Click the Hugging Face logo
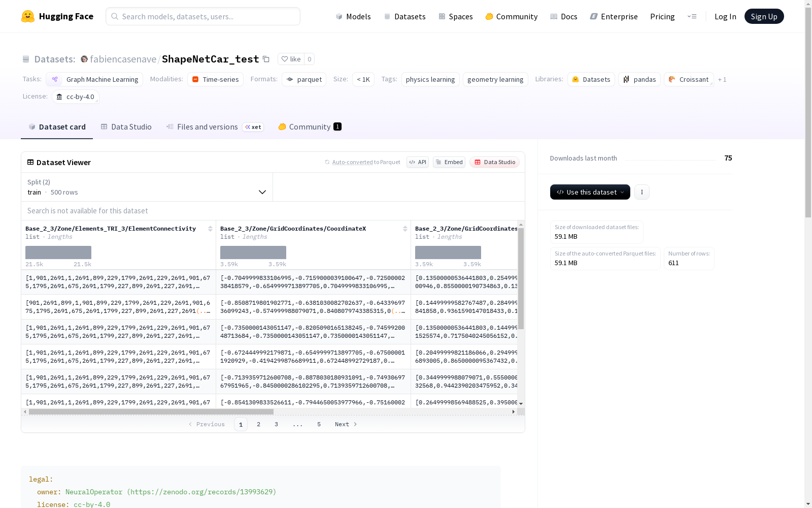The width and height of the screenshot is (812, 508). [57, 16]
